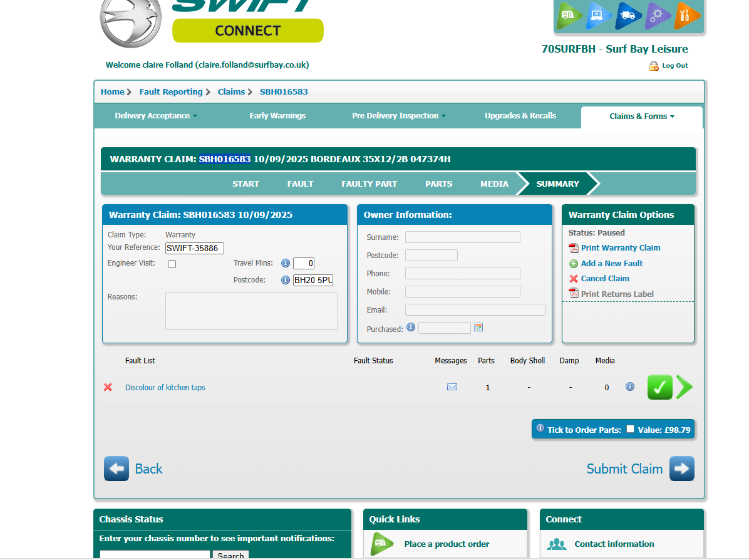Image resolution: width=749 pixels, height=560 pixels.
Task: Click the Log Out link
Action: tap(675, 66)
